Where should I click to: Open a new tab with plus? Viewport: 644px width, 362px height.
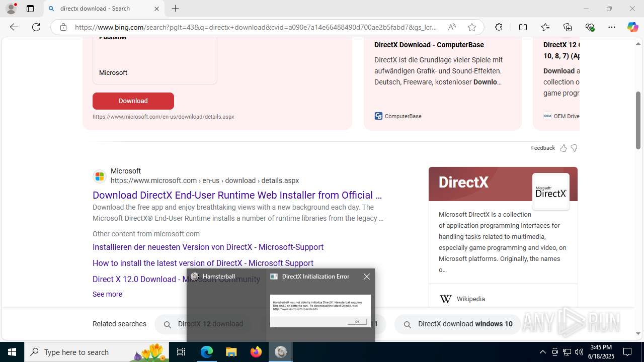pos(175,9)
